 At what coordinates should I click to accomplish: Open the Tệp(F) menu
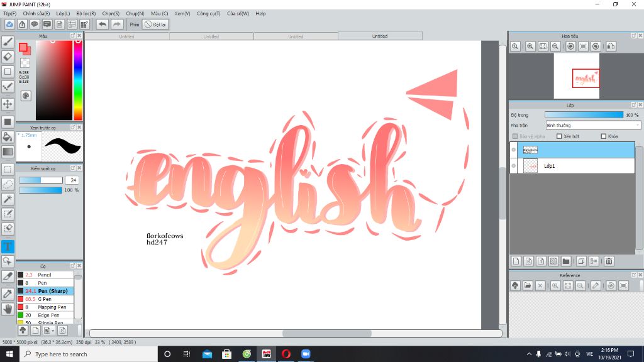pyautogui.click(x=10, y=14)
